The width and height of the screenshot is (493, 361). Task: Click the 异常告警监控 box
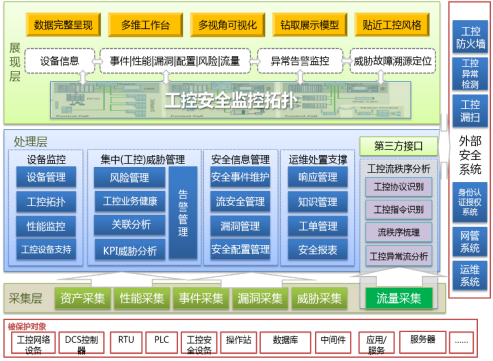click(300, 61)
